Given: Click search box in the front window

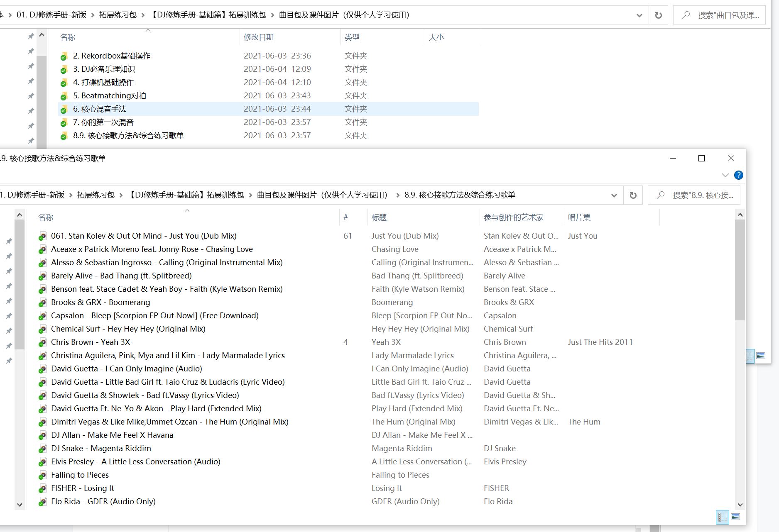Looking at the screenshot, I should pos(694,195).
